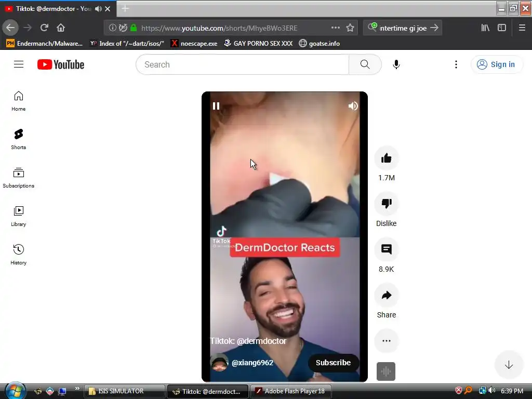Open YouTube settings three-dot menu
Image resolution: width=532 pixels, height=399 pixels.
coord(456,64)
